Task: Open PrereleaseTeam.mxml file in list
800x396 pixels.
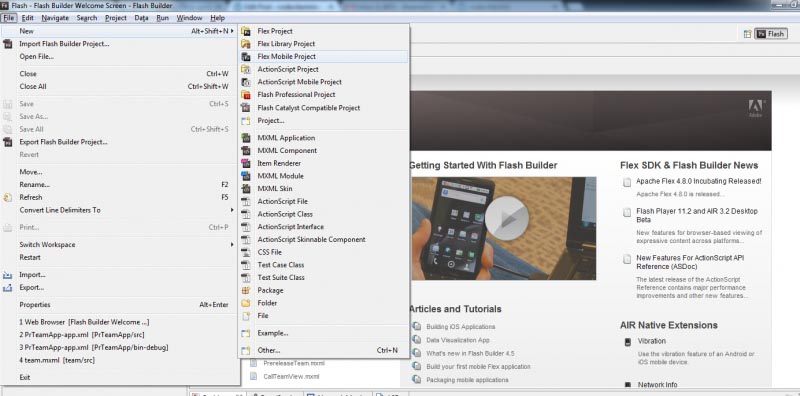Action: click(294, 363)
